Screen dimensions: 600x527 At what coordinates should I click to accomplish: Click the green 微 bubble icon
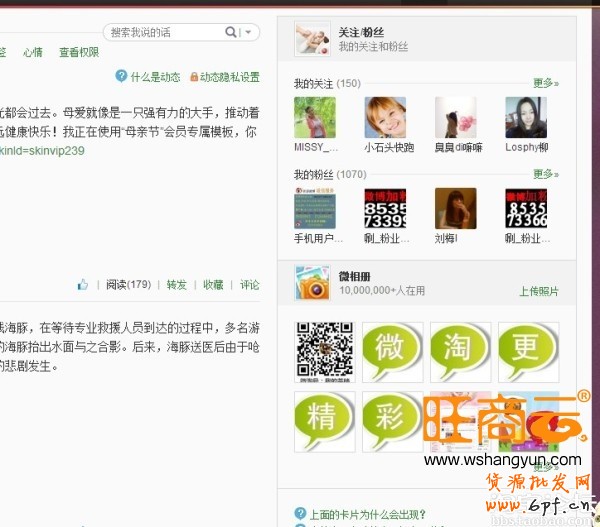(391, 350)
